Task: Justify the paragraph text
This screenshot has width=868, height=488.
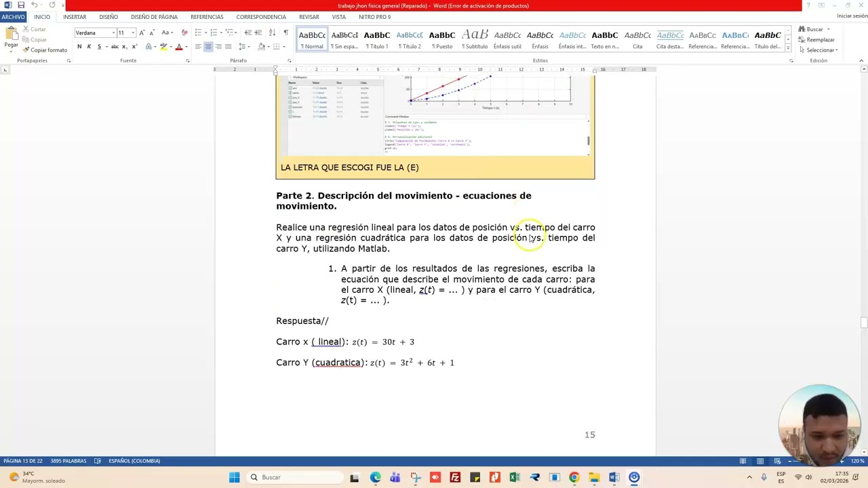Action: pos(228,47)
